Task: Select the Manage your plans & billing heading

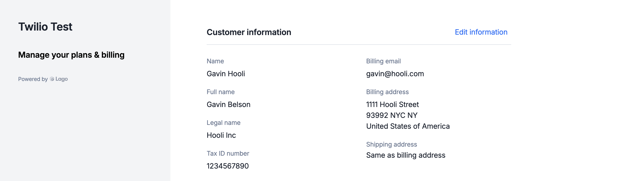Action: point(71,55)
